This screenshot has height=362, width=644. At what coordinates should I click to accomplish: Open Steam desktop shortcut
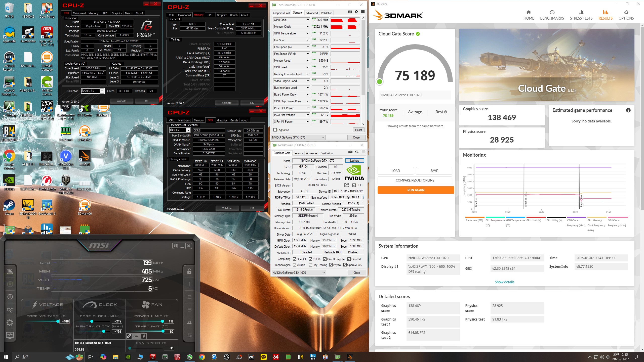click(x=9, y=207)
